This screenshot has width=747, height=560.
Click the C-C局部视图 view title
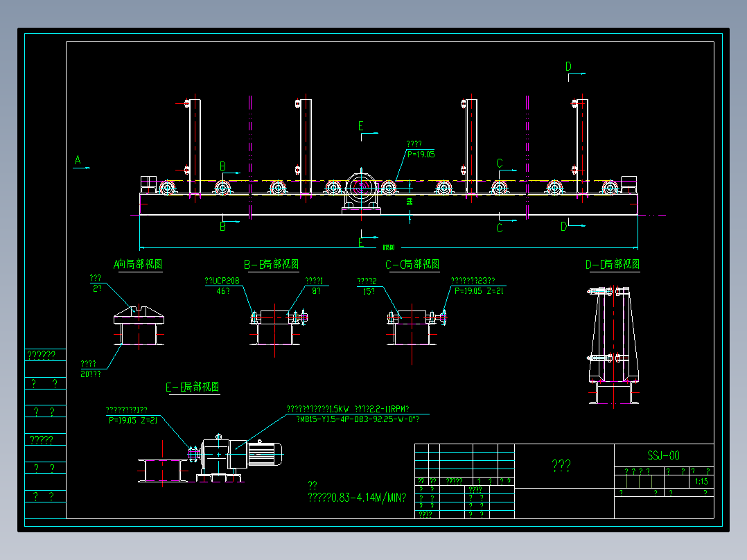coord(412,264)
